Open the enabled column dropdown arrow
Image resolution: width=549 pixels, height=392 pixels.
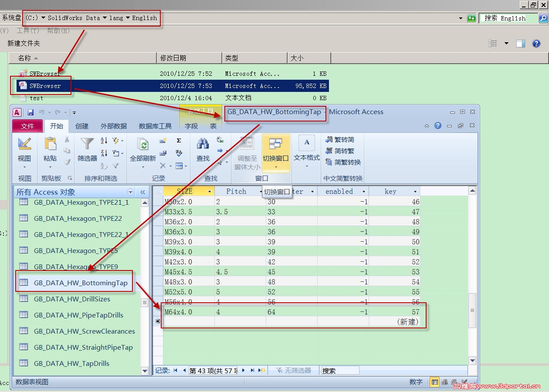[x=364, y=192]
